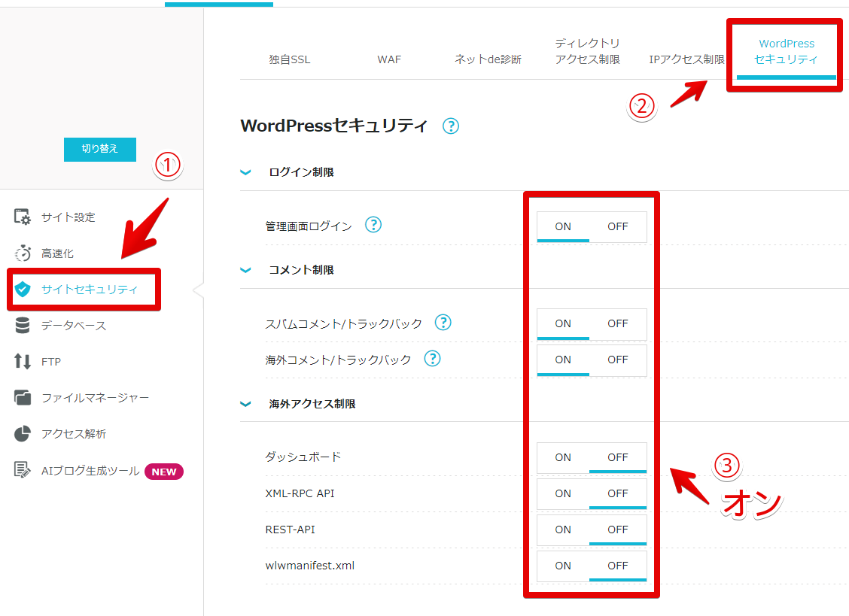Screen dimensions: 849x616
Task: Click the wlwmanifest.xml row label
Action: pos(309,566)
